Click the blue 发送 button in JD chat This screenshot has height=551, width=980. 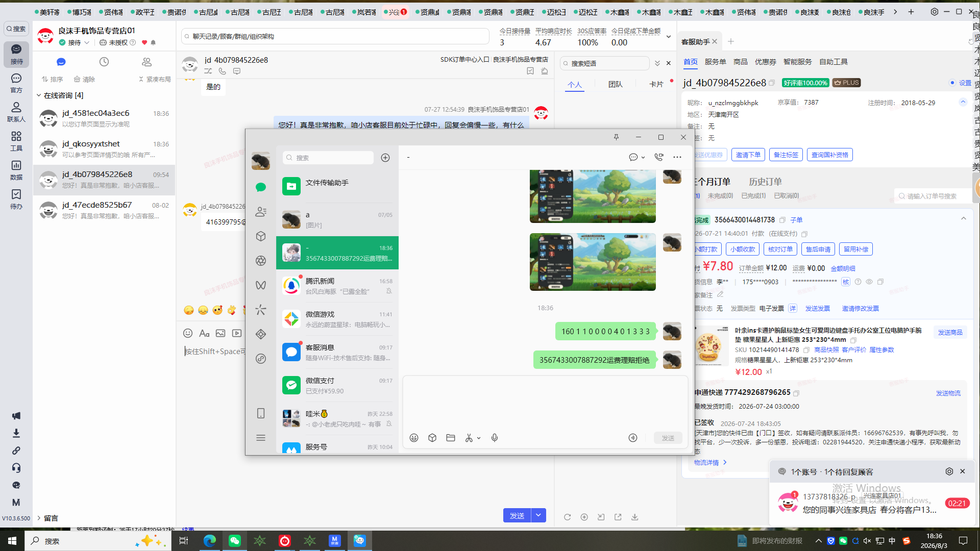click(x=517, y=515)
